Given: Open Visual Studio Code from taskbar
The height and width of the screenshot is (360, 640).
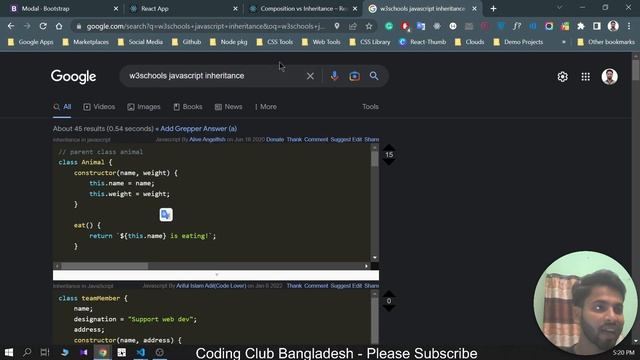Looking at the screenshot, I should (x=141, y=352).
